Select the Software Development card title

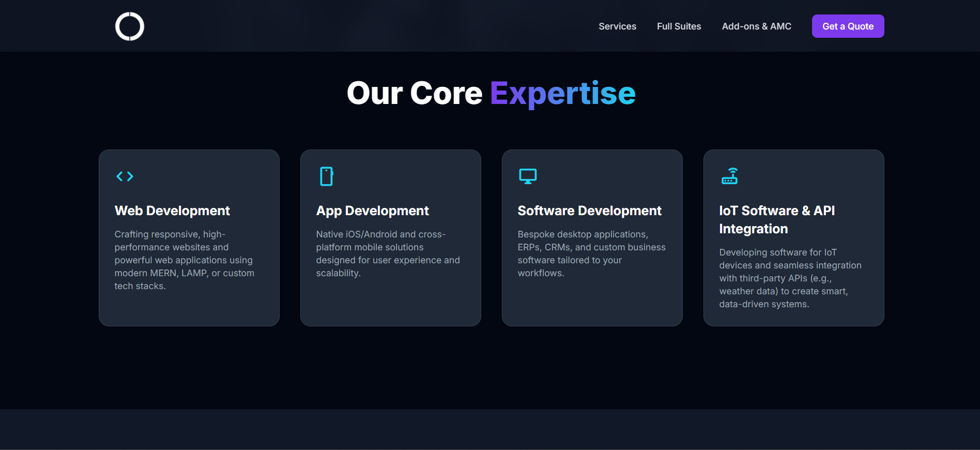[x=589, y=211]
